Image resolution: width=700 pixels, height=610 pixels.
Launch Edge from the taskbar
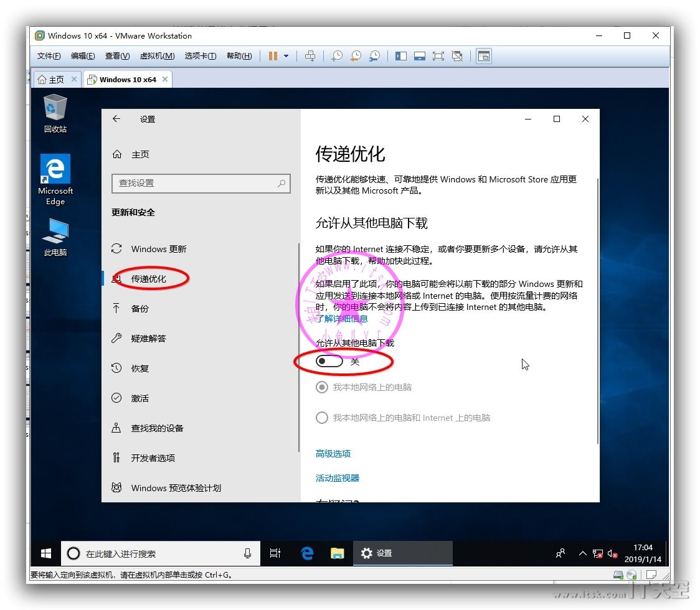(307, 554)
